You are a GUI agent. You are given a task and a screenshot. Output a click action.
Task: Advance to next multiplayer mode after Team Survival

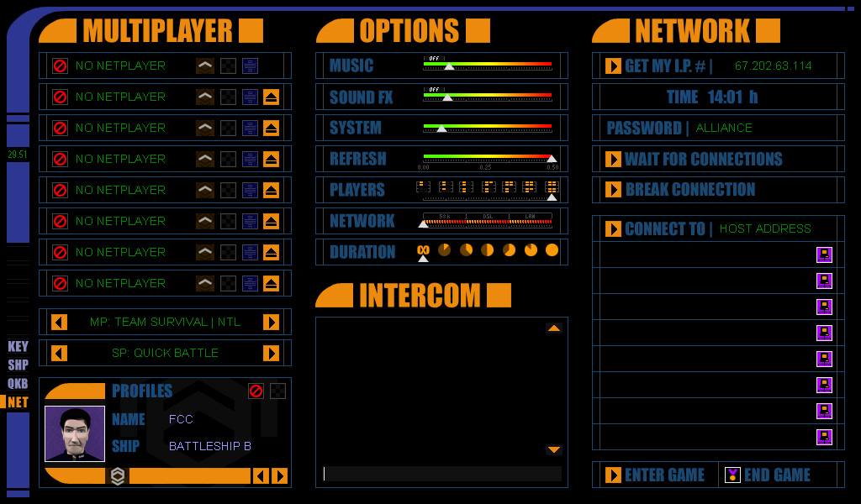(271, 322)
